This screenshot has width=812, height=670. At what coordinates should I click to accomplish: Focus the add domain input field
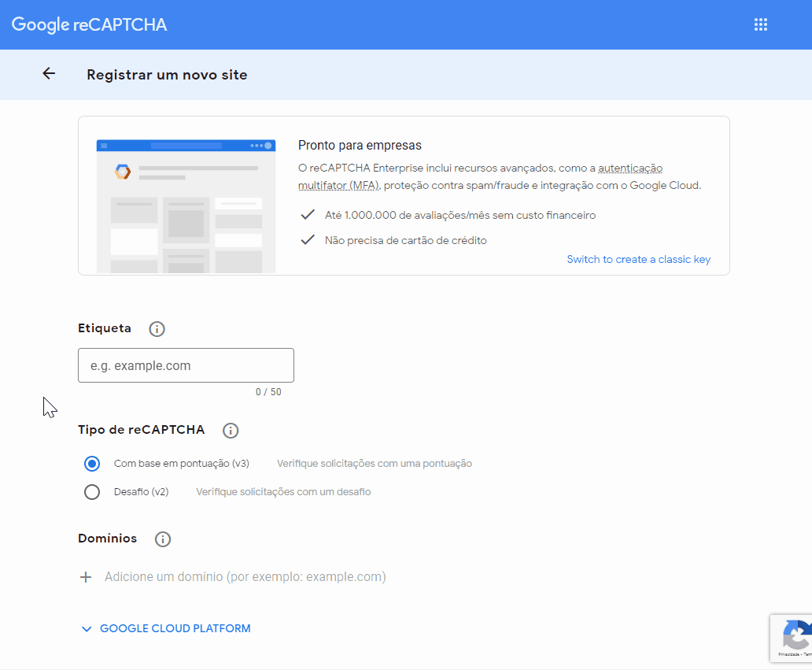pyautogui.click(x=245, y=577)
